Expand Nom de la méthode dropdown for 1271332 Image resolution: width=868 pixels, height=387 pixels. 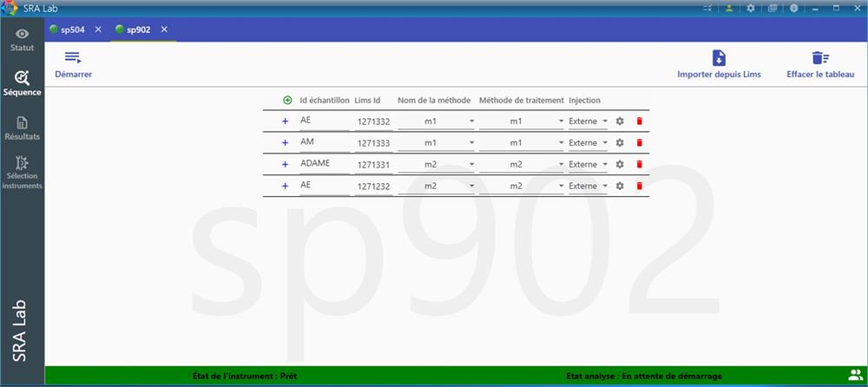pyautogui.click(x=471, y=121)
